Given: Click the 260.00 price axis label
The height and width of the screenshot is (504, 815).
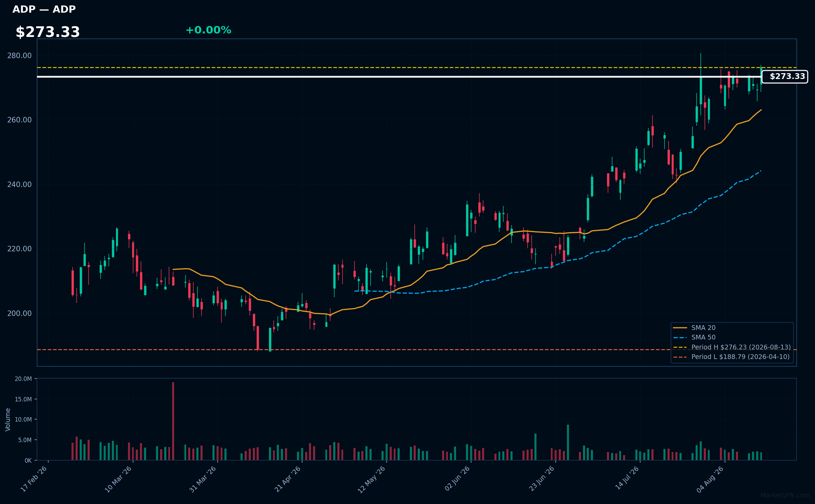Looking at the screenshot, I should (x=20, y=120).
